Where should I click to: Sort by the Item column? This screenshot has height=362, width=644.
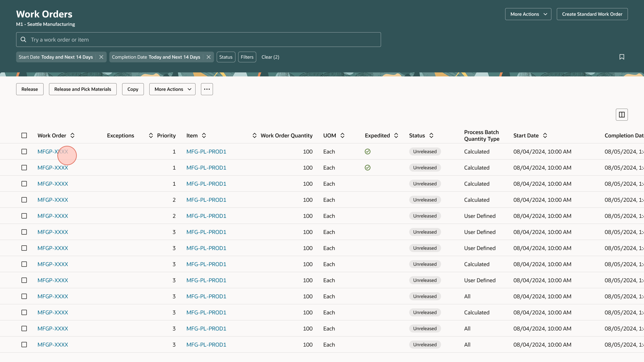204,135
